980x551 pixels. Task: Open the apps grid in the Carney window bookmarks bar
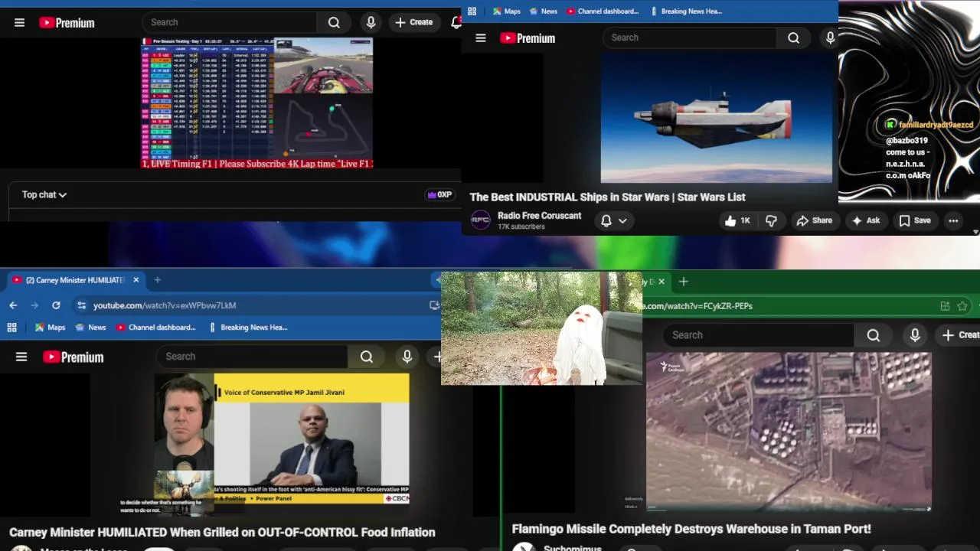pyautogui.click(x=11, y=328)
